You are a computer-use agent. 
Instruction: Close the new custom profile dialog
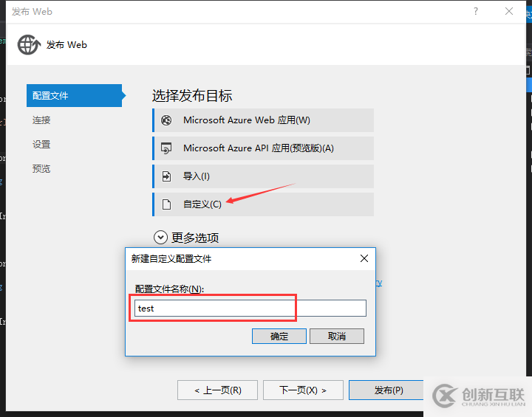click(x=364, y=258)
